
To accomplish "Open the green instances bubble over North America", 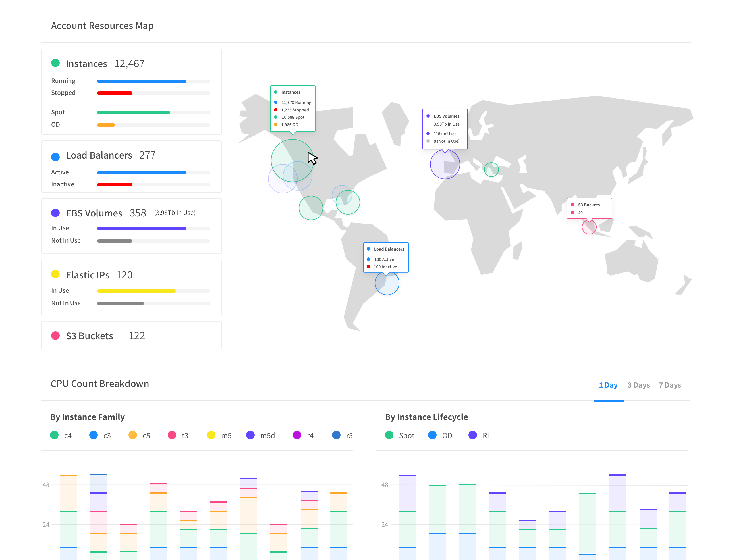I will tap(292, 160).
